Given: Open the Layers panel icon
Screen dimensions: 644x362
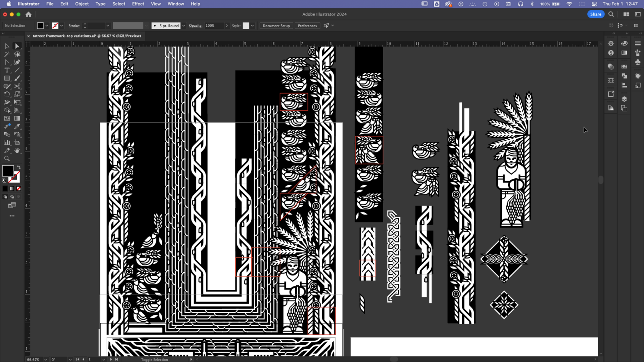Looking at the screenshot, I should click(x=624, y=99).
